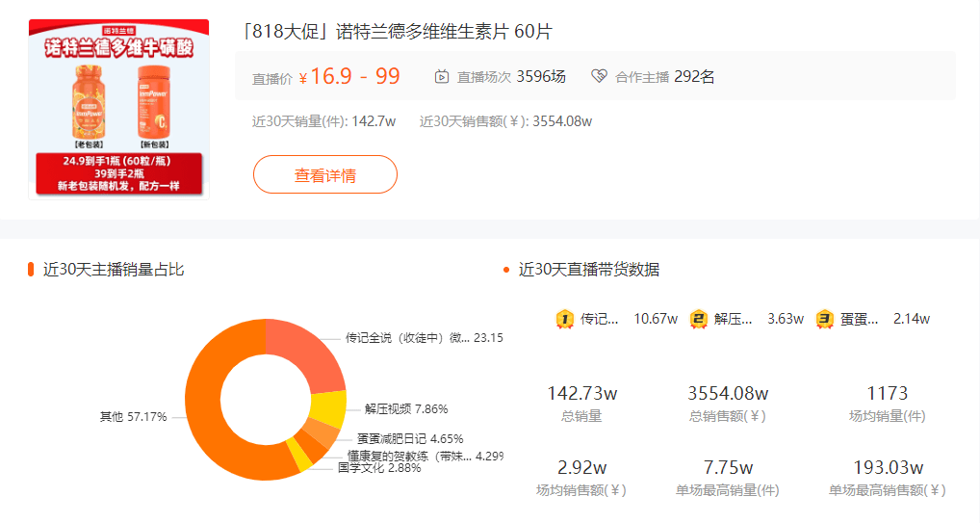Click the 3554.08w 总销售额 value

(x=728, y=394)
